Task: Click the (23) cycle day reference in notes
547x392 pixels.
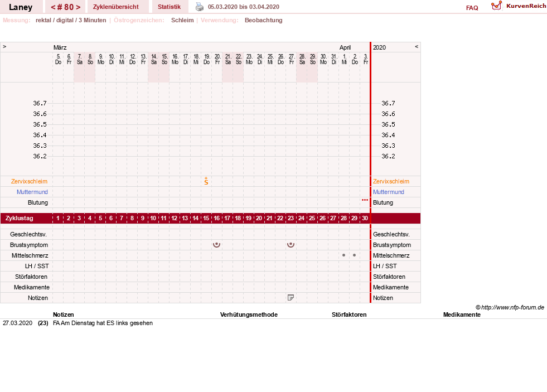Action: pyautogui.click(x=43, y=323)
